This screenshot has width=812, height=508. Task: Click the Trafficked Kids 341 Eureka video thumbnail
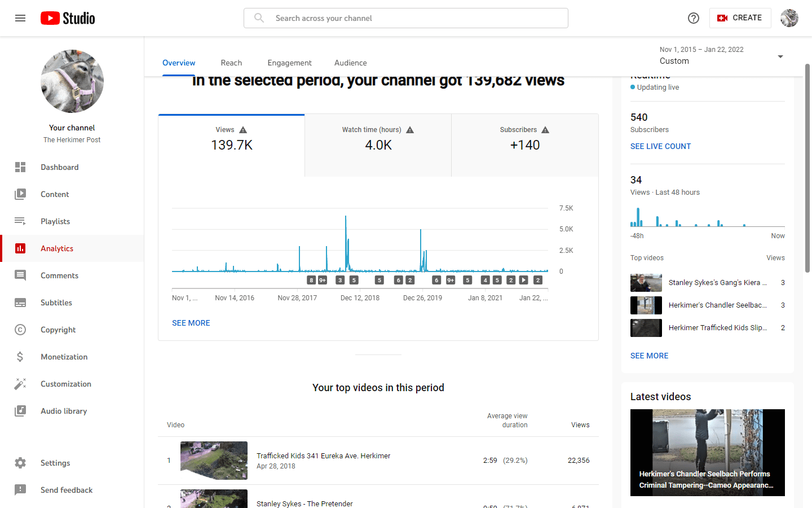pyautogui.click(x=214, y=461)
